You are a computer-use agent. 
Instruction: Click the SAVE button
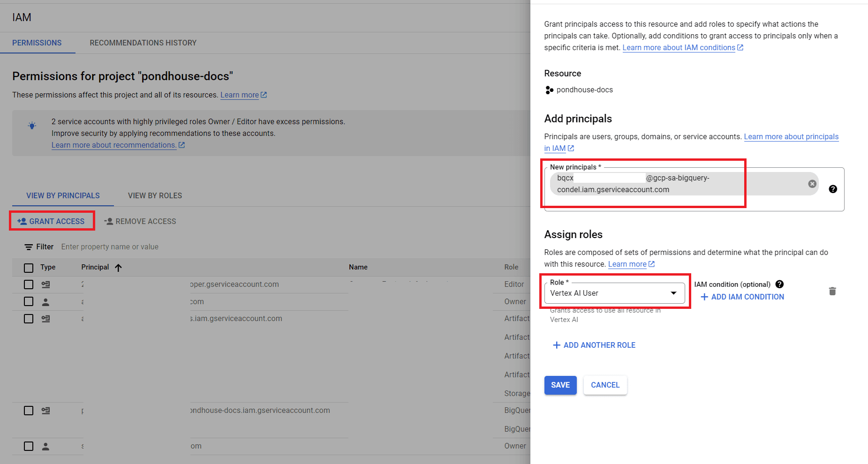point(560,385)
